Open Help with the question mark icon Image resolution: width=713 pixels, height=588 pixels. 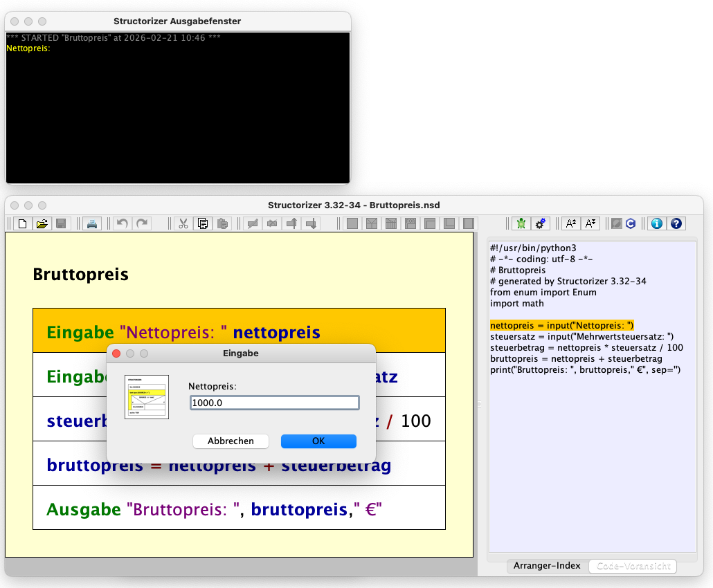(x=676, y=223)
